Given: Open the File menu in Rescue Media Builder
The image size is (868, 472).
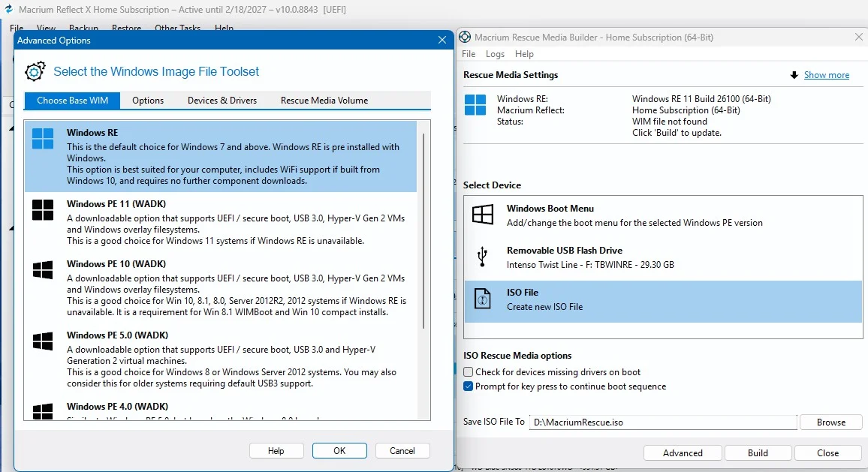Looking at the screenshot, I should [x=469, y=54].
